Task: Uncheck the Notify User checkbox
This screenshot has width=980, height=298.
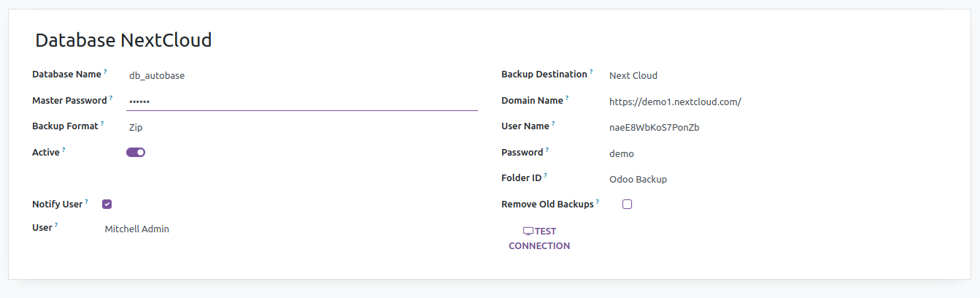Action: (107, 205)
